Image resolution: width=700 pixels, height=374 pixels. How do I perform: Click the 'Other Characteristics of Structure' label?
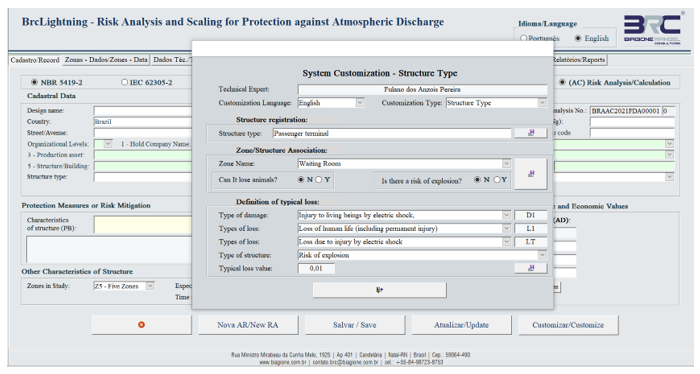77,271
